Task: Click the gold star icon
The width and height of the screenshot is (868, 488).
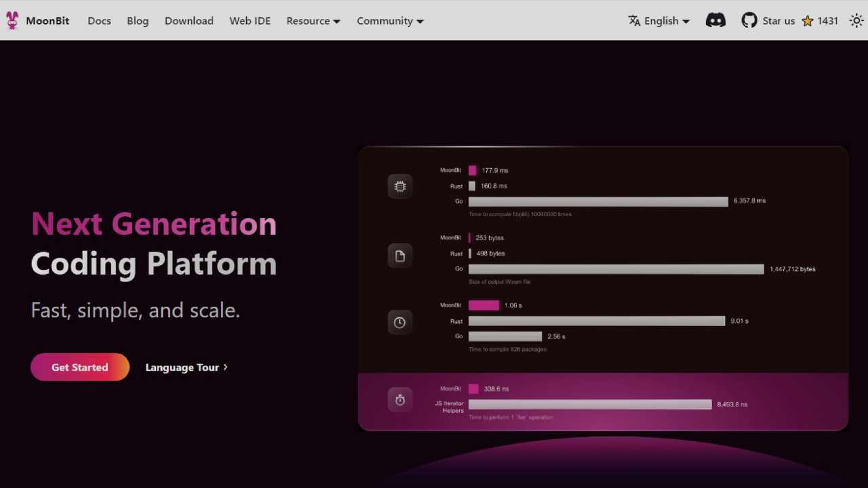Action: tap(807, 21)
